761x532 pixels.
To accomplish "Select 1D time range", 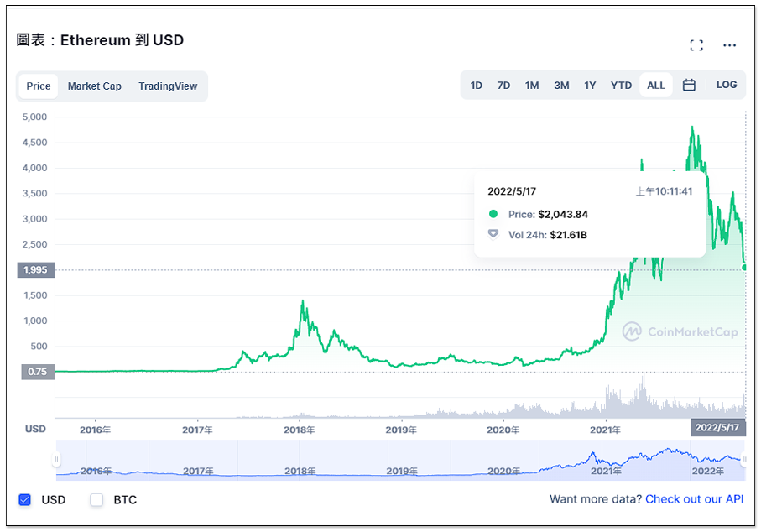I will (x=476, y=86).
